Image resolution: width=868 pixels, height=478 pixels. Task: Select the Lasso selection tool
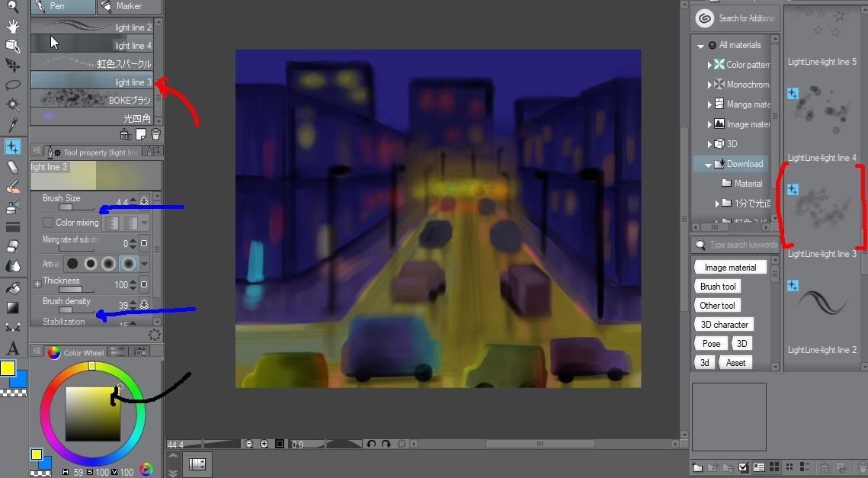pyautogui.click(x=12, y=85)
